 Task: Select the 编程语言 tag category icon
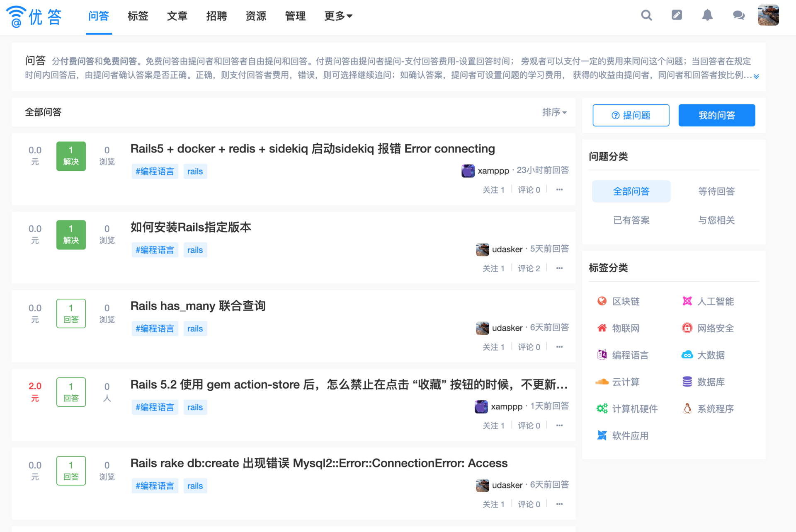(602, 355)
